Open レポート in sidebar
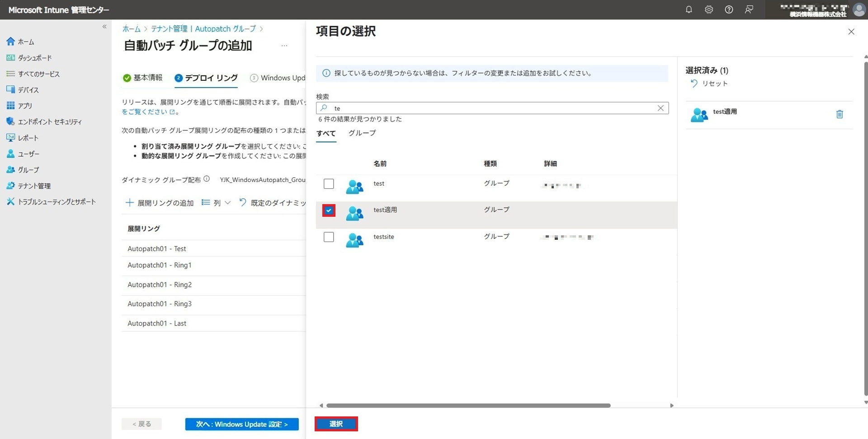Viewport: 868px width, 439px height. 23,138
